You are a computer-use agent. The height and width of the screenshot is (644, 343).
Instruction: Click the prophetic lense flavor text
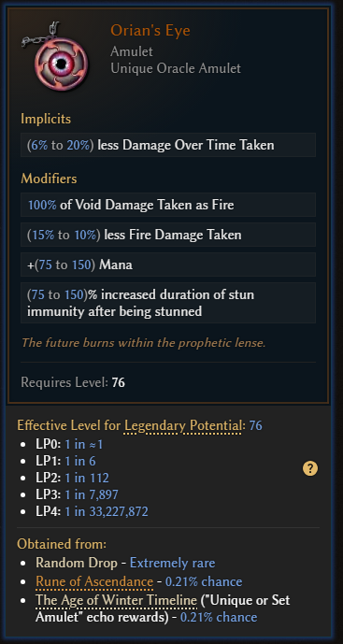pos(143,342)
